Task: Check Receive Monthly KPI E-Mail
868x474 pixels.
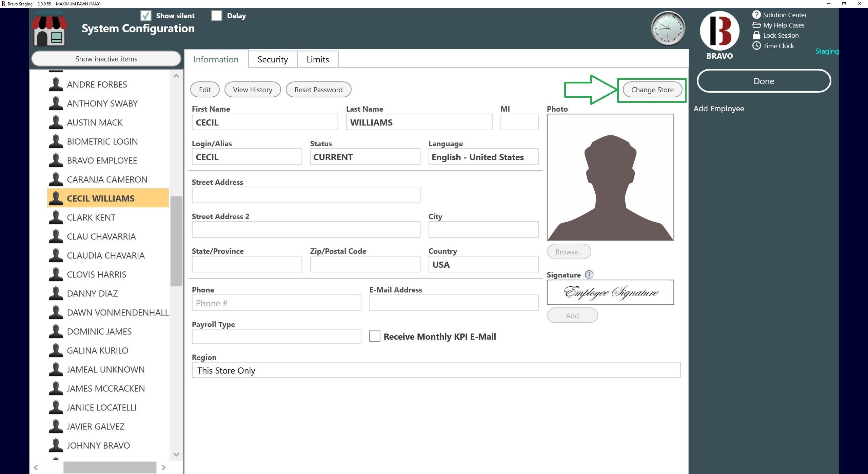Action: pos(374,336)
